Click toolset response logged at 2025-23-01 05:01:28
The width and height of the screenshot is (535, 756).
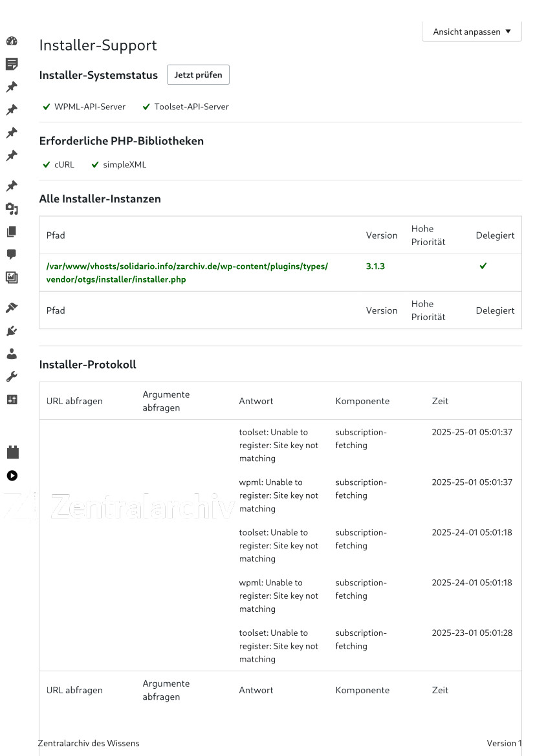coord(279,645)
